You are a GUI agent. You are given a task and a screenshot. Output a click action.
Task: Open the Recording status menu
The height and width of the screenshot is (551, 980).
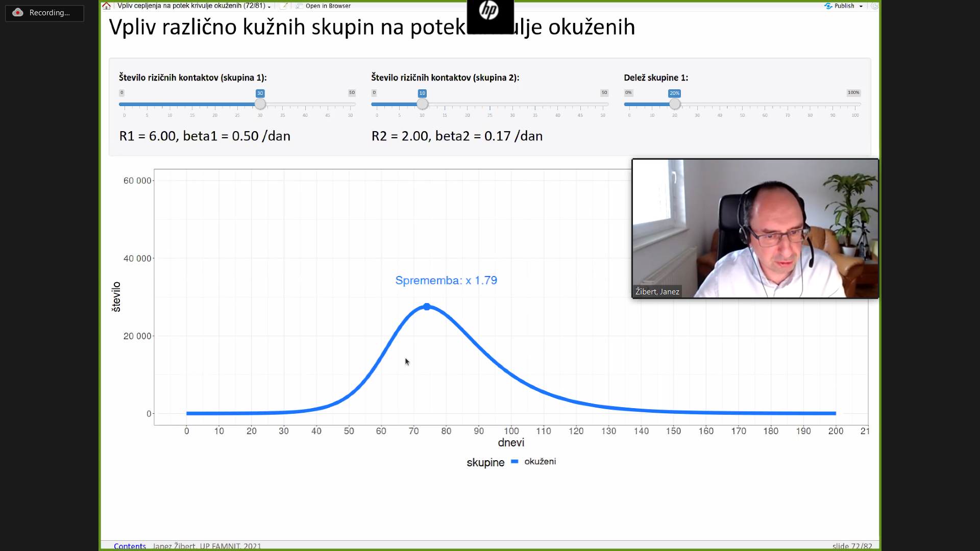click(50, 13)
